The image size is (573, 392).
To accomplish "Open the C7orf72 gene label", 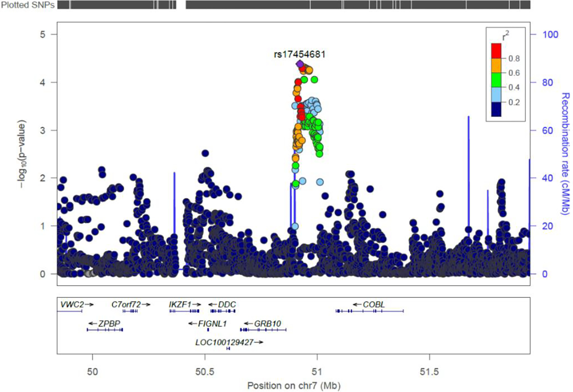I will point(126,305).
